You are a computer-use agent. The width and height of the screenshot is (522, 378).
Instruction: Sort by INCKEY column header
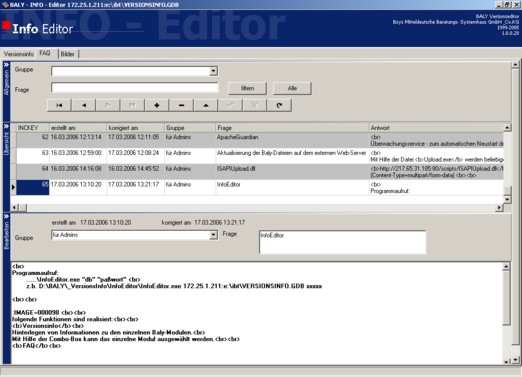click(33, 128)
